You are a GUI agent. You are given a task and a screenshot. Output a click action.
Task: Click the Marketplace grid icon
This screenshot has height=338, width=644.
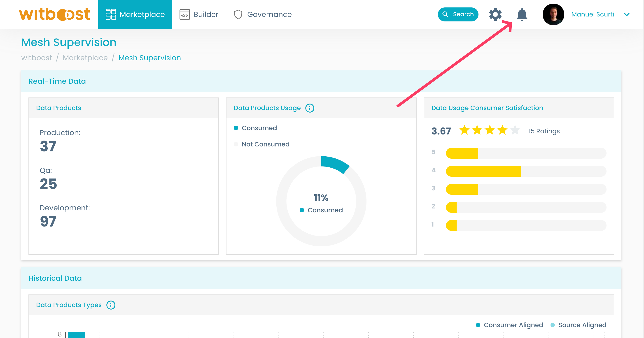[x=110, y=14]
